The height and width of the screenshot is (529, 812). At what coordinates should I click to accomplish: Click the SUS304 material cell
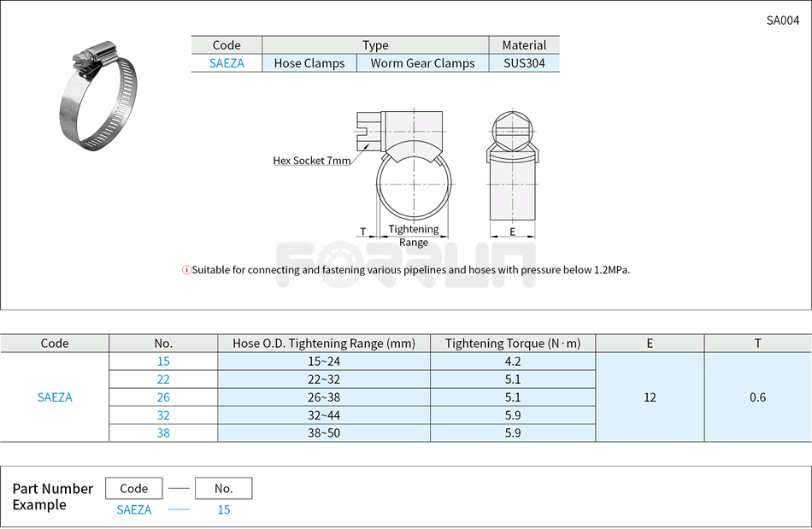[x=524, y=62]
